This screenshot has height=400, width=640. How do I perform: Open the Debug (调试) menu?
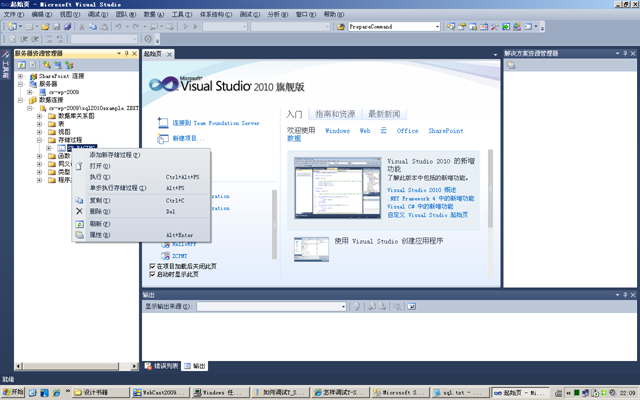[x=98, y=14]
